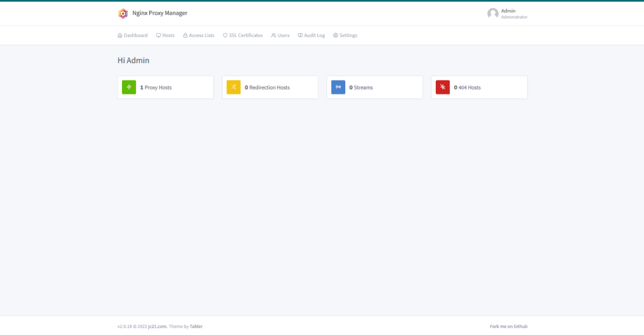Click the Settings gear icon in navigation
Image resolution: width=644 pixels, height=335 pixels.
click(x=335, y=35)
